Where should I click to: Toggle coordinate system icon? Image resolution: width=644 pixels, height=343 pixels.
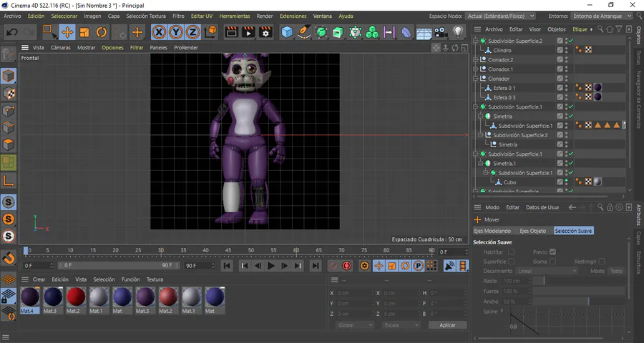210,32
